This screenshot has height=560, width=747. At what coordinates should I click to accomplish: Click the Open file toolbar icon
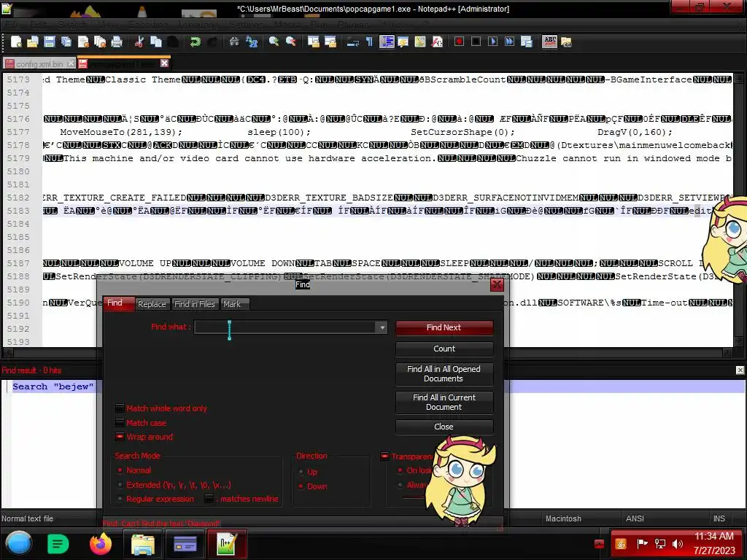point(32,42)
